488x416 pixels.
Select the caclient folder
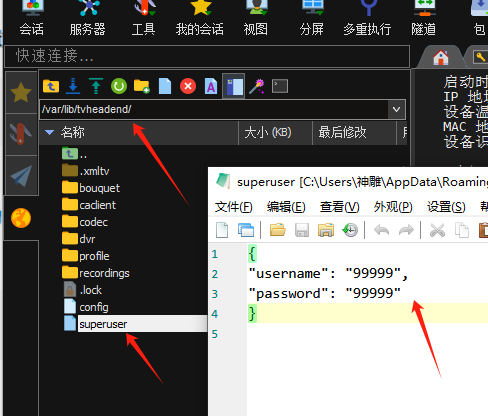[89, 205]
